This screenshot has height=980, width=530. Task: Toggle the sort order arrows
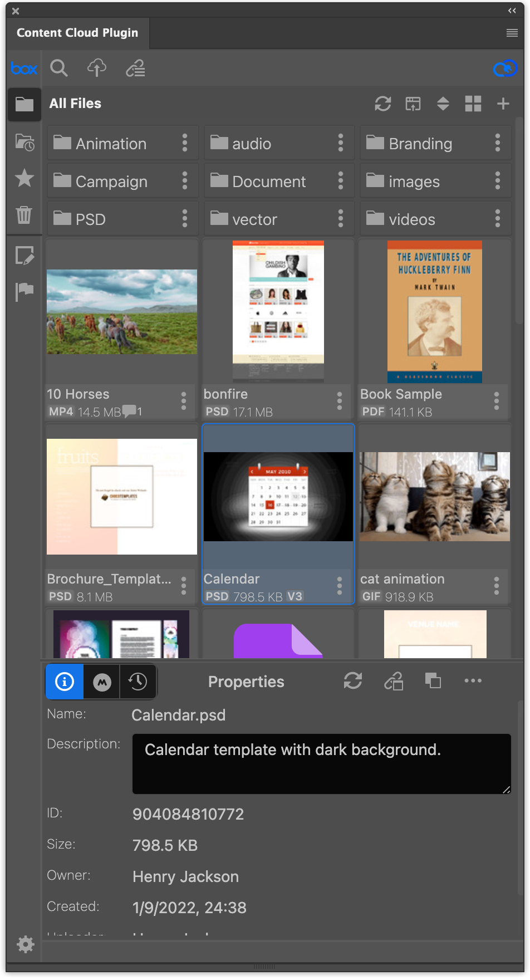click(x=443, y=104)
